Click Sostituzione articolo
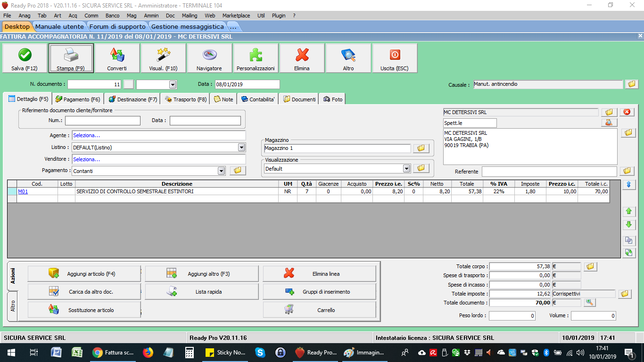The width and height of the screenshot is (644, 362). click(84, 310)
